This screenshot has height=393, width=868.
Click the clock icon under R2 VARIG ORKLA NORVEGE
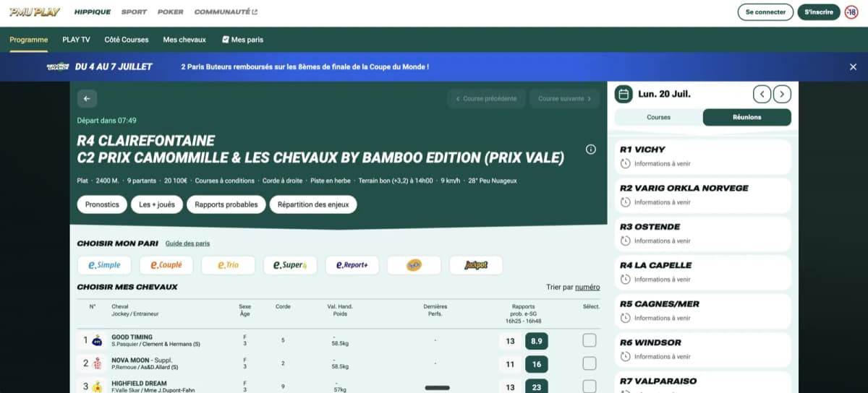click(626, 202)
